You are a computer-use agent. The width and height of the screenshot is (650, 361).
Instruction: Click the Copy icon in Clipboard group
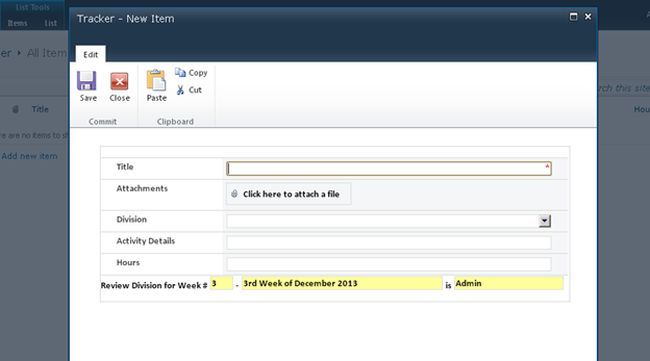(180, 73)
